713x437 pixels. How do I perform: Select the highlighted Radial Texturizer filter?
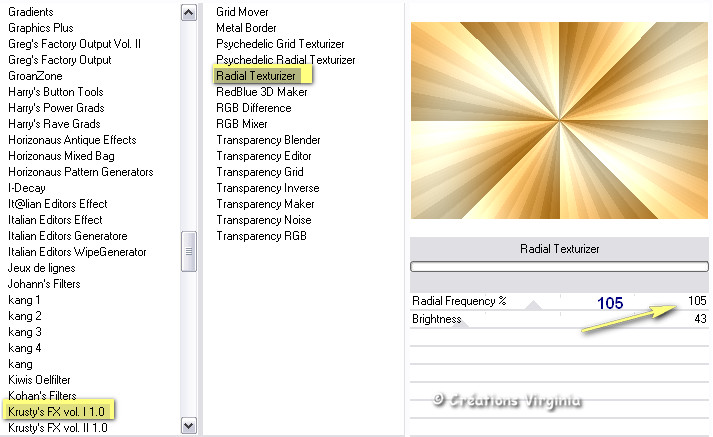[x=256, y=76]
